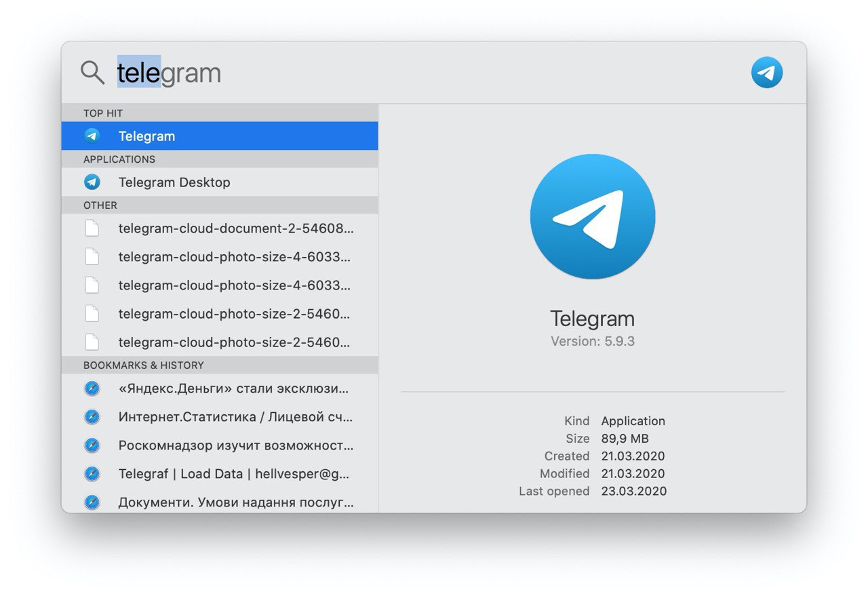Click Safari icon beside Документи. Умови надання

coord(92,502)
